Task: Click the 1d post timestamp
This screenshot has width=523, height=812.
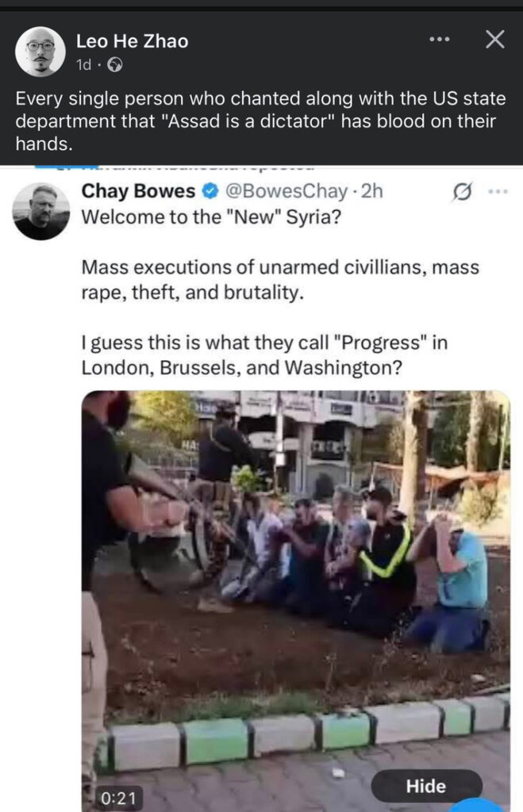Action: coord(83,65)
